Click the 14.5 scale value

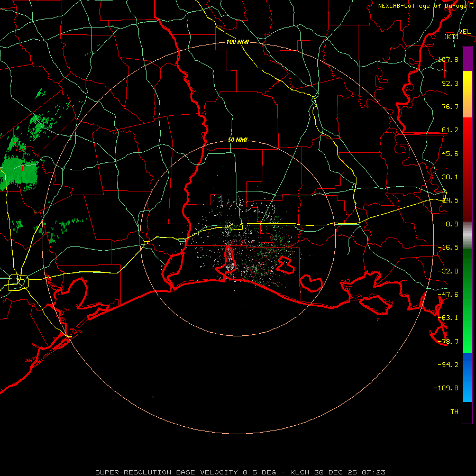(x=450, y=200)
